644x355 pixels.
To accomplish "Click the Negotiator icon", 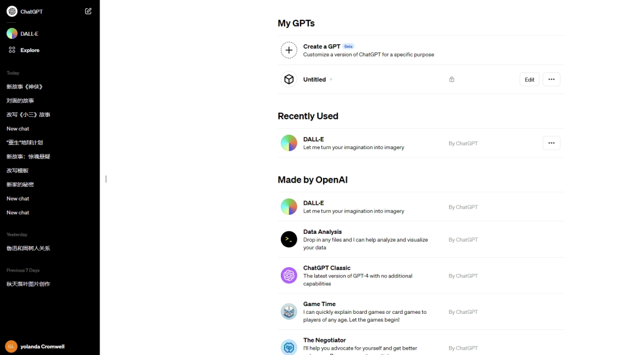I will [289, 347].
